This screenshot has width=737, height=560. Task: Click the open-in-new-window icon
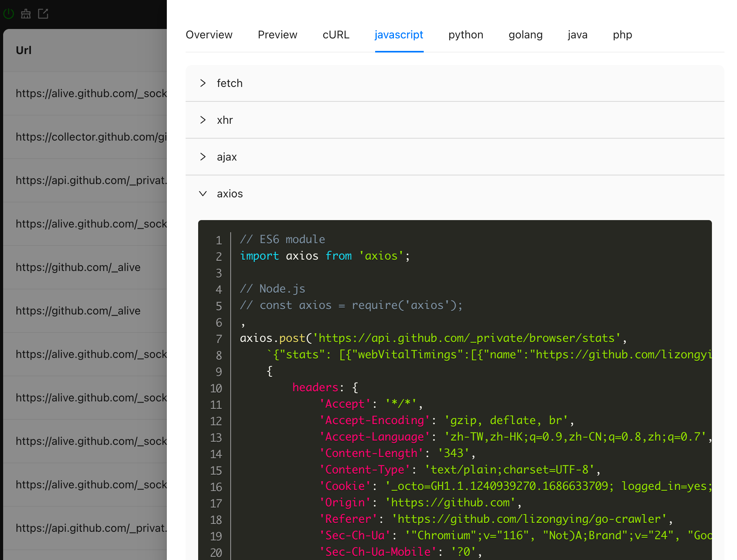(43, 14)
